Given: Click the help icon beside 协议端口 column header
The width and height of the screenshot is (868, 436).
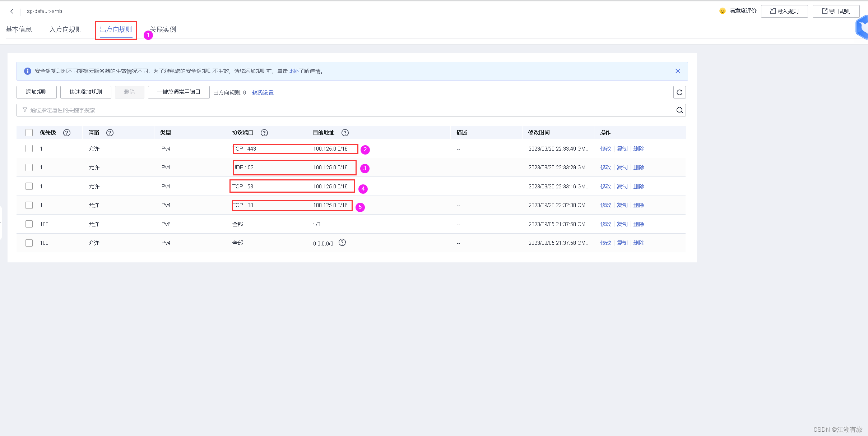Looking at the screenshot, I should tap(264, 133).
